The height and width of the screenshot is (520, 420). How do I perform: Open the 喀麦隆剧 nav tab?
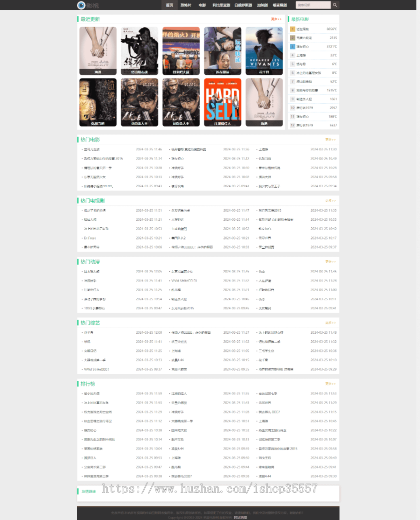280,5
